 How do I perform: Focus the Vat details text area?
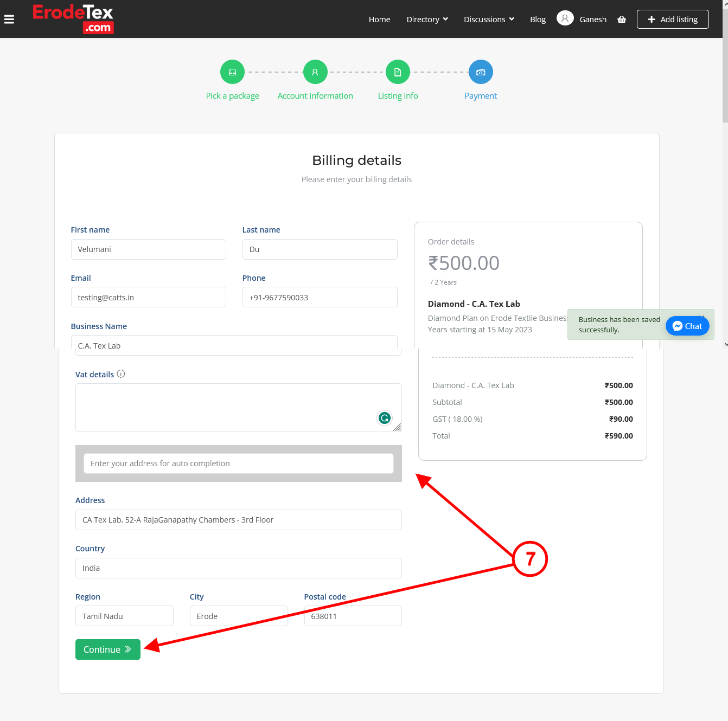[238, 408]
